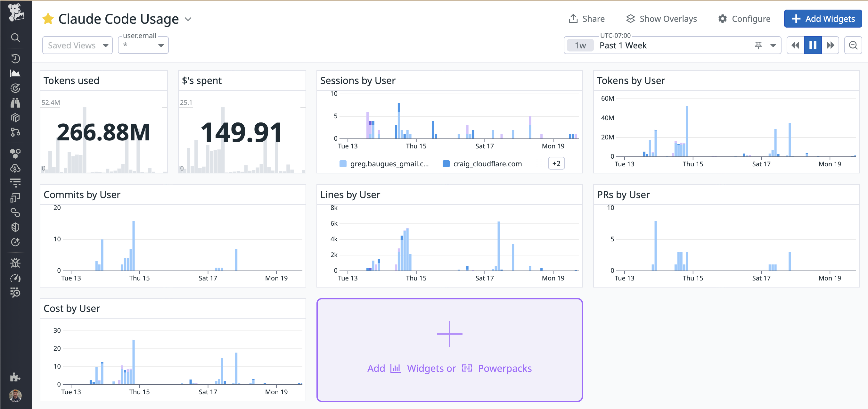Click the Share button
The height and width of the screenshot is (409, 868).
[587, 19]
